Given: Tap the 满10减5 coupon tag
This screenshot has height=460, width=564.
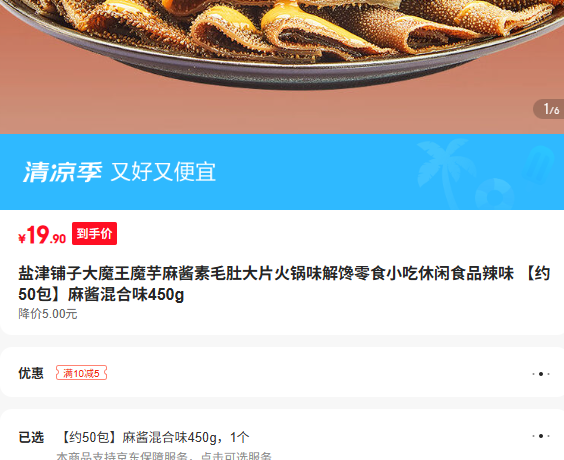Looking at the screenshot, I should click(x=81, y=373).
